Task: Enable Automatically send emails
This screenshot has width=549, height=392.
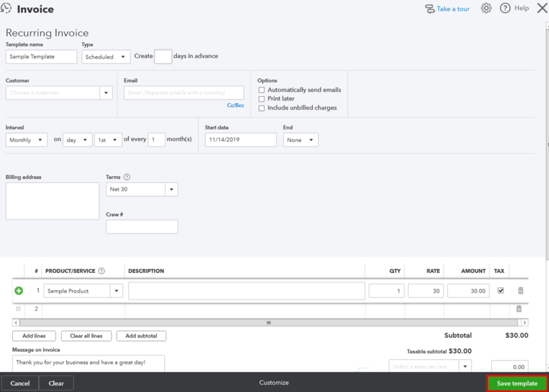Action: click(x=261, y=89)
